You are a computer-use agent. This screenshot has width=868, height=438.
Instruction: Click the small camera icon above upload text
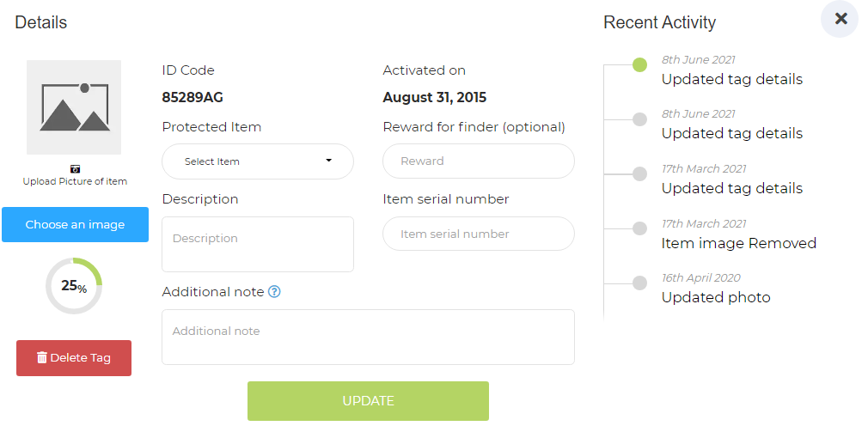pos(75,169)
